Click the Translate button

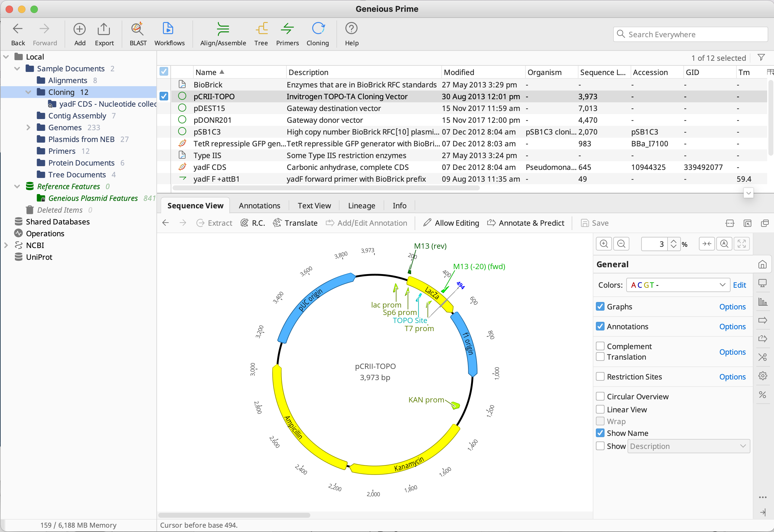coord(295,223)
